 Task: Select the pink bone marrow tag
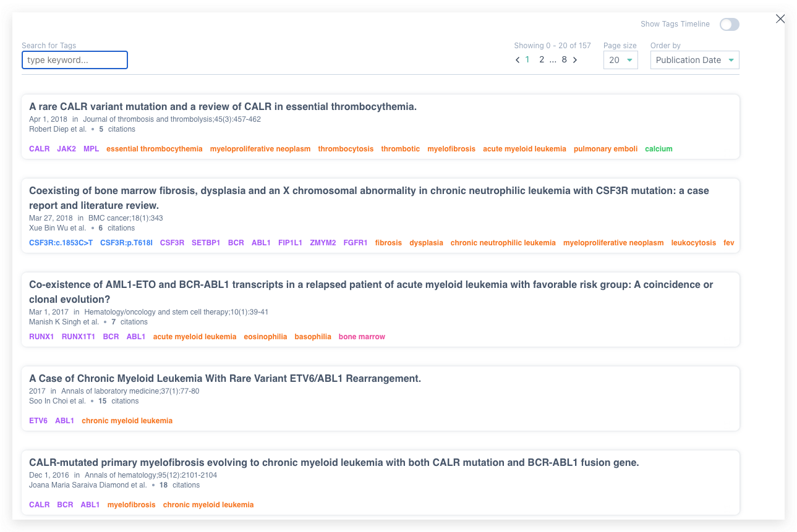tap(362, 337)
